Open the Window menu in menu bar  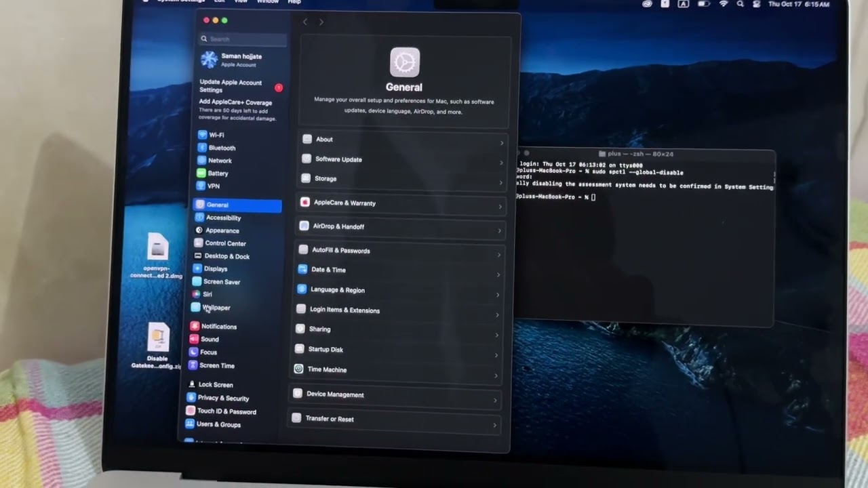tap(268, 2)
